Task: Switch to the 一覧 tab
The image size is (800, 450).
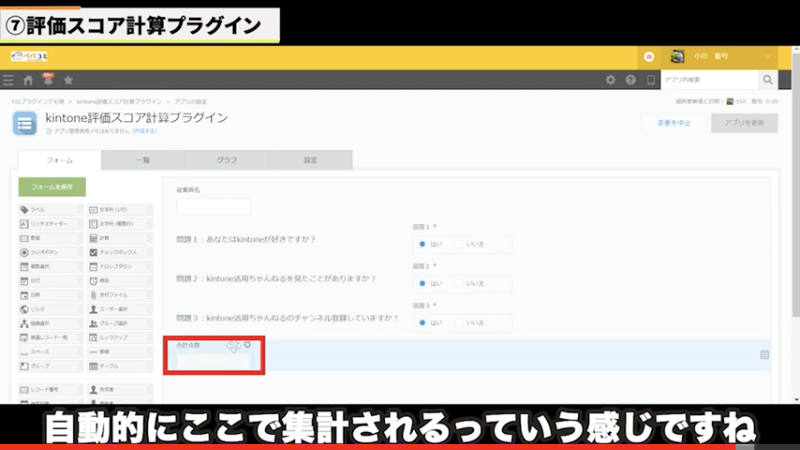Action: pos(142,160)
